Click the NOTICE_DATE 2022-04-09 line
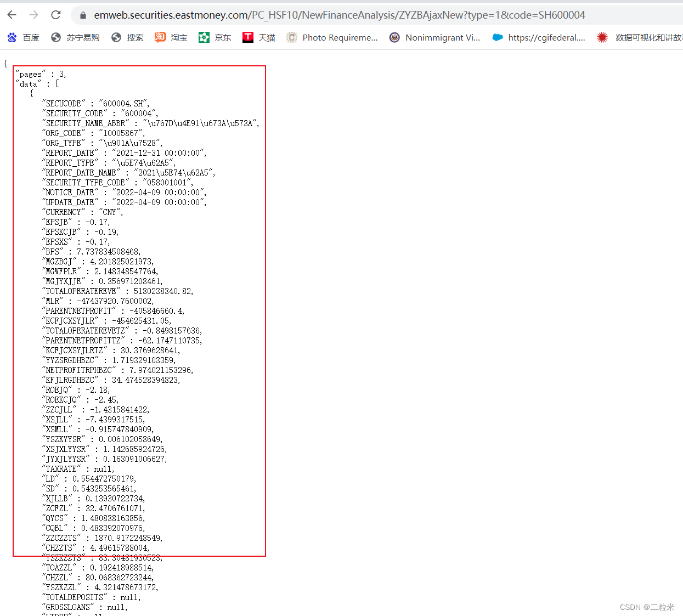Image resolution: width=683 pixels, height=616 pixels. click(125, 193)
